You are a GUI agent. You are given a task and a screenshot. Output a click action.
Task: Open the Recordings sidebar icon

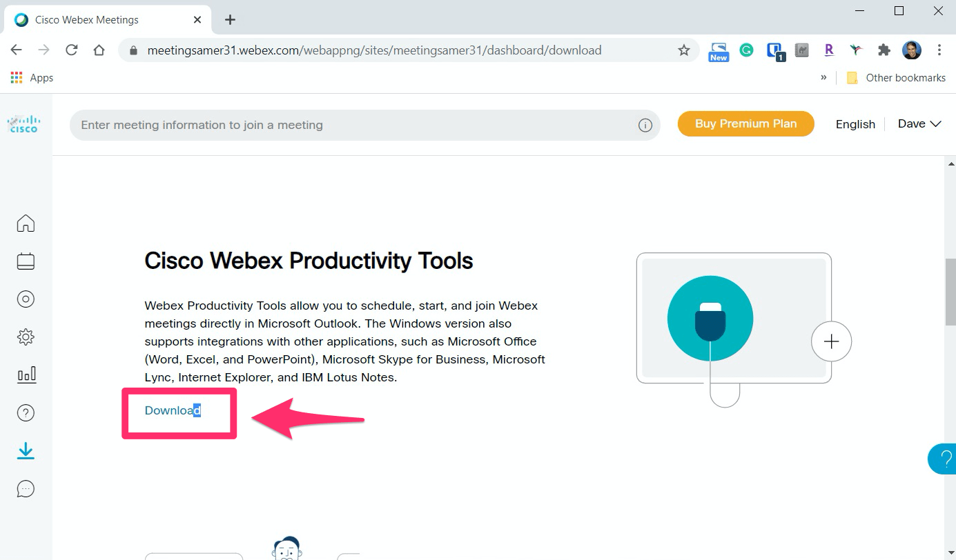click(x=26, y=299)
